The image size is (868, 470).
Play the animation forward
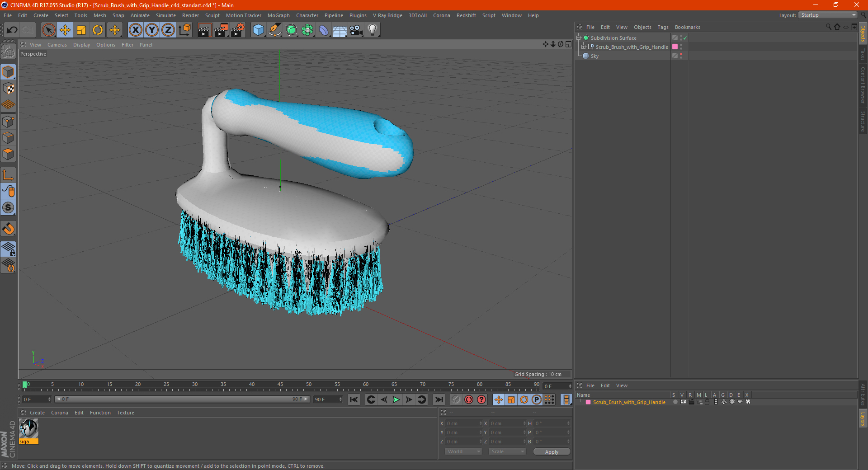[x=396, y=399]
